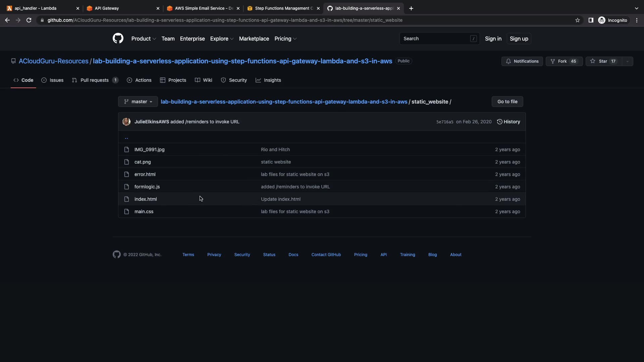Open the browser side panel icon
This screenshot has width=644, height=362.
click(x=591, y=20)
